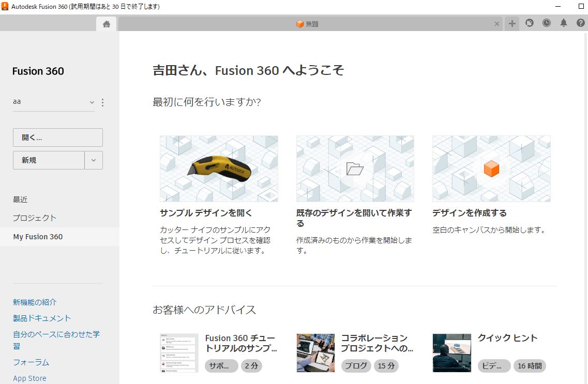This screenshot has height=384, width=588.
Task: Expand the aa team dropdown
Action: pyautogui.click(x=92, y=102)
